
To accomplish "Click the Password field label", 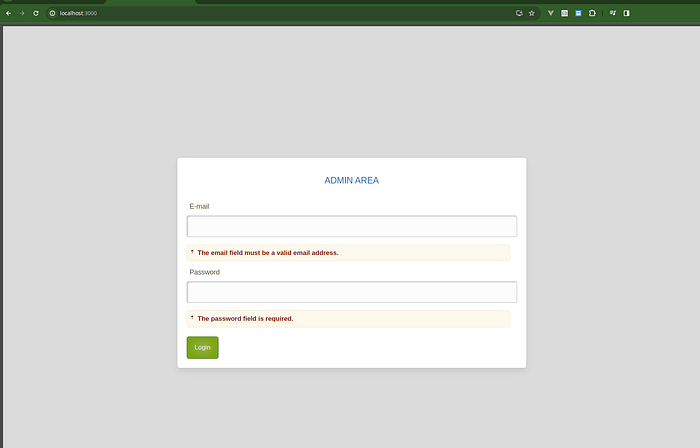I will coord(204,272).
